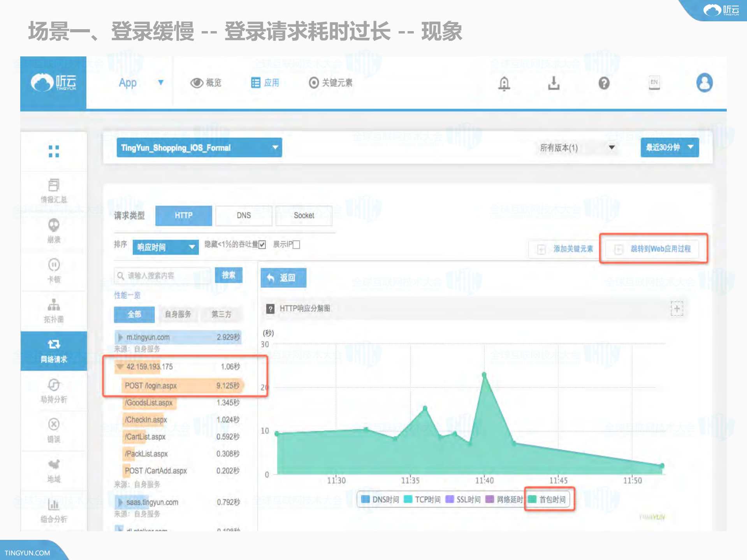Click the download report icon
Image resolution: width=747 pixels, height=560 pixels.
[554, 83]
